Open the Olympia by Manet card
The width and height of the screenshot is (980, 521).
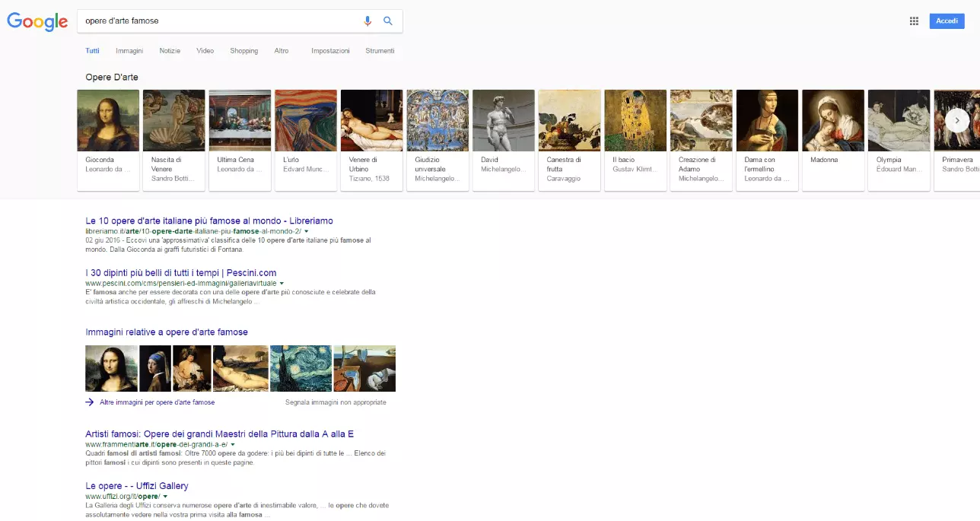899,140
